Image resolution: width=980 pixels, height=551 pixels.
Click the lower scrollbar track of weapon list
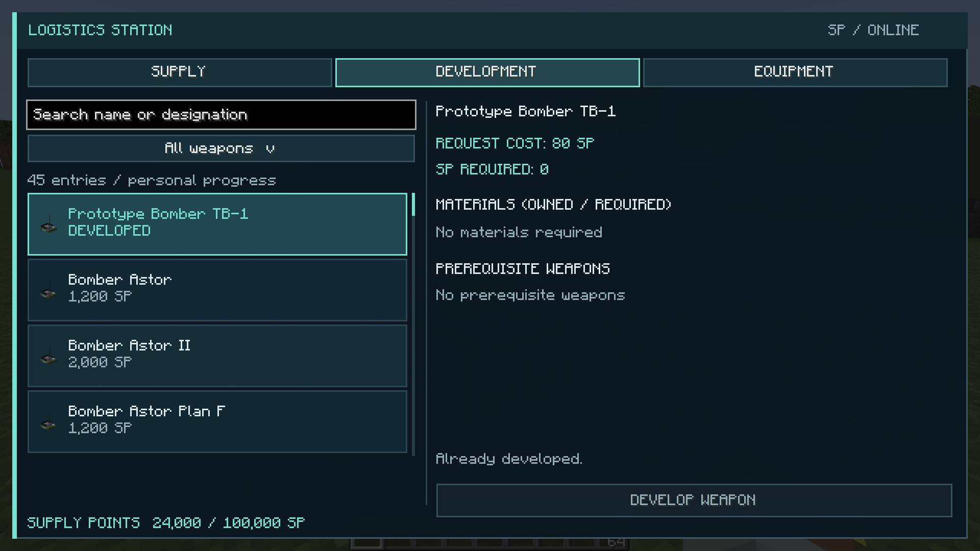pyautogui.click(x=413, y=336)
